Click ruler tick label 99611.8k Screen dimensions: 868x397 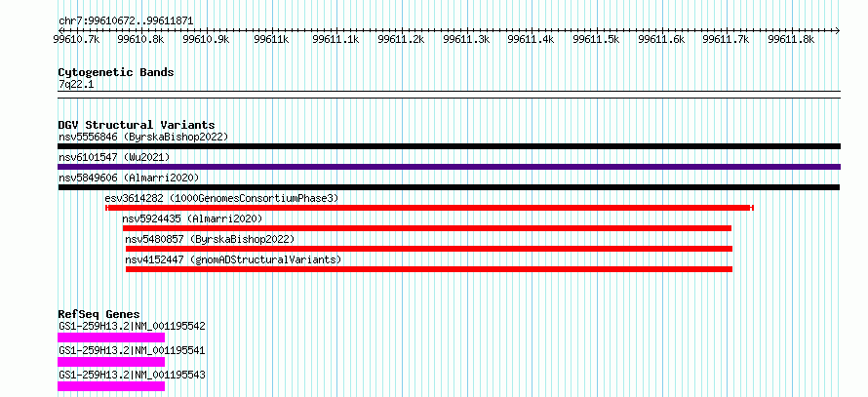pos(791,39)
